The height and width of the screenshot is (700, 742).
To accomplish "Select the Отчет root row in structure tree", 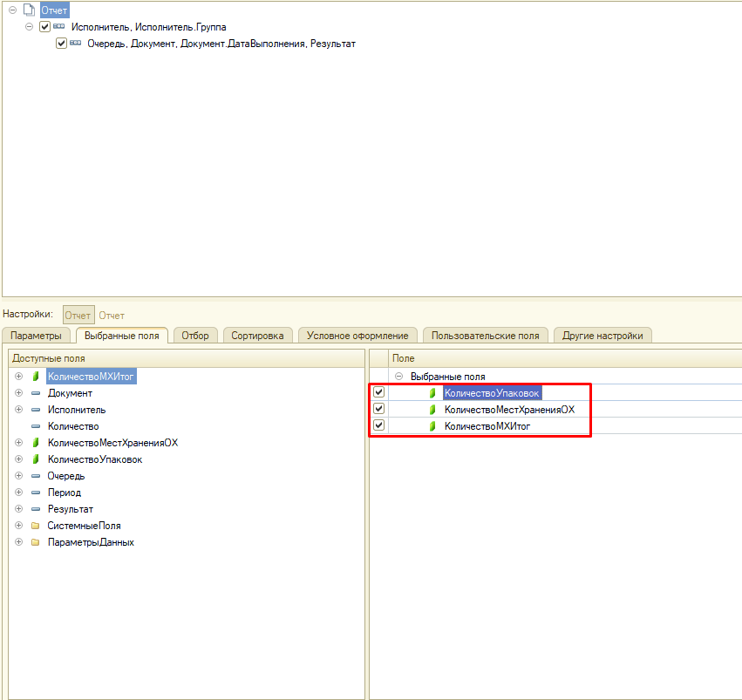I will [54, 10].
